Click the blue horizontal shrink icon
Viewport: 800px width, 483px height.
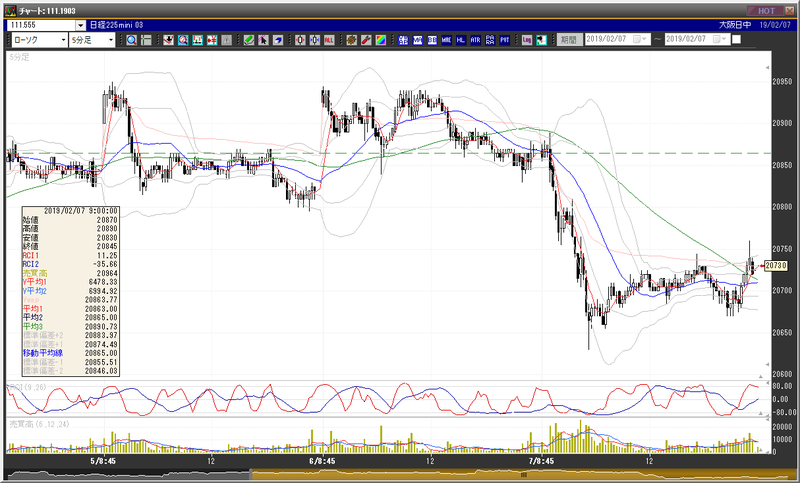pyautogui.click(x=315, y=40)
